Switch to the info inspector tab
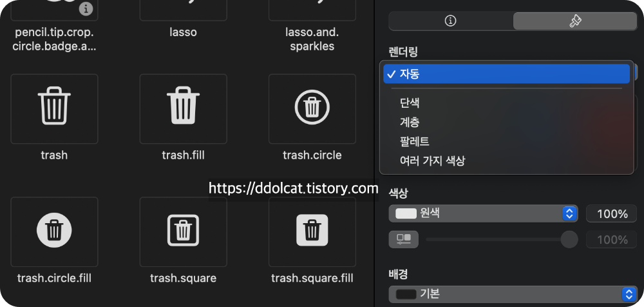The height and width of the screenshot is (307, 644). pyautogui.click(x=451, y=21)
